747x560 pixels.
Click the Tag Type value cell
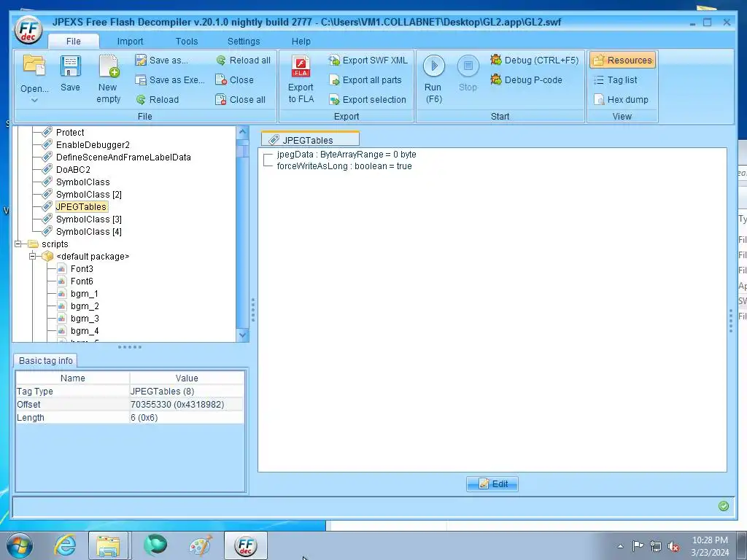[187, 391]
